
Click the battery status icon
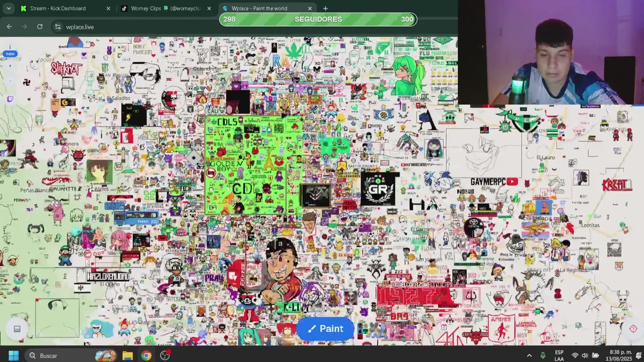[x=595, y=355]
